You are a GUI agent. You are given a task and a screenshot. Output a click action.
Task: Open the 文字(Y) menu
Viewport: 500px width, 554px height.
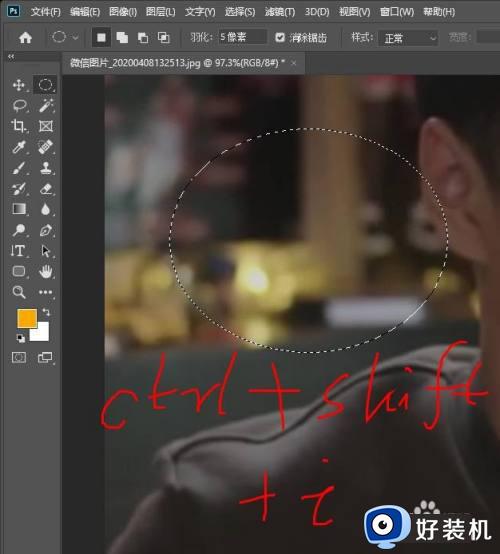tap(200, 12)
